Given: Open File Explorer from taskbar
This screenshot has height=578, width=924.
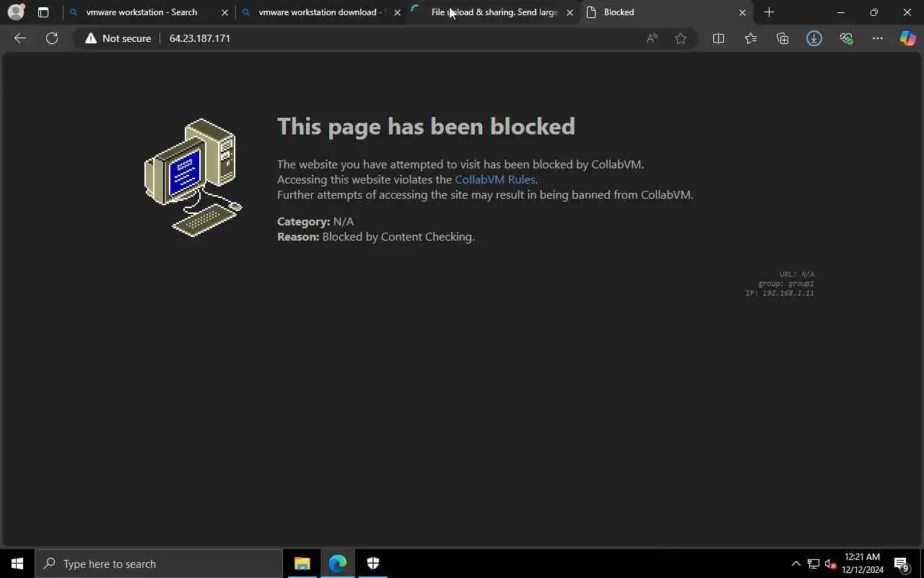Looking at the screenshot, I should point(302,564).
